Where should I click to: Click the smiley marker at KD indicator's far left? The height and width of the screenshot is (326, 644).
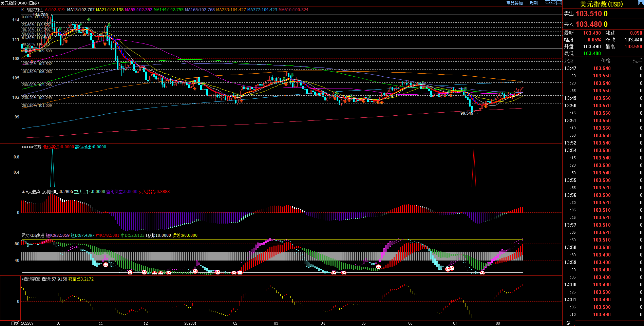pos(106,265)
